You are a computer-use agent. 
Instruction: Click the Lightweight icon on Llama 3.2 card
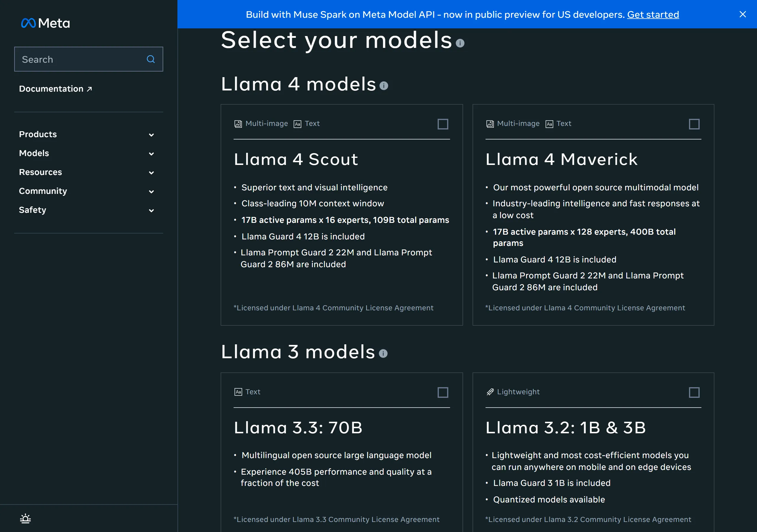(x=490, y=392)
